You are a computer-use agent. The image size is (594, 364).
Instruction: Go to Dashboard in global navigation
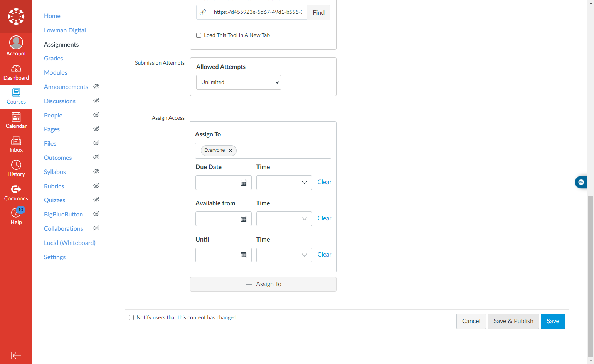click(16, 72)
